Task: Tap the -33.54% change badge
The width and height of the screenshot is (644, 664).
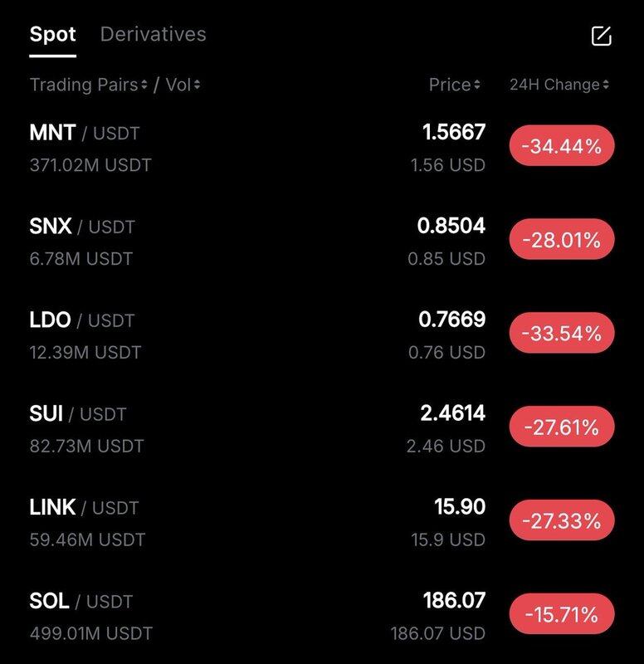Action: (561, 334)
